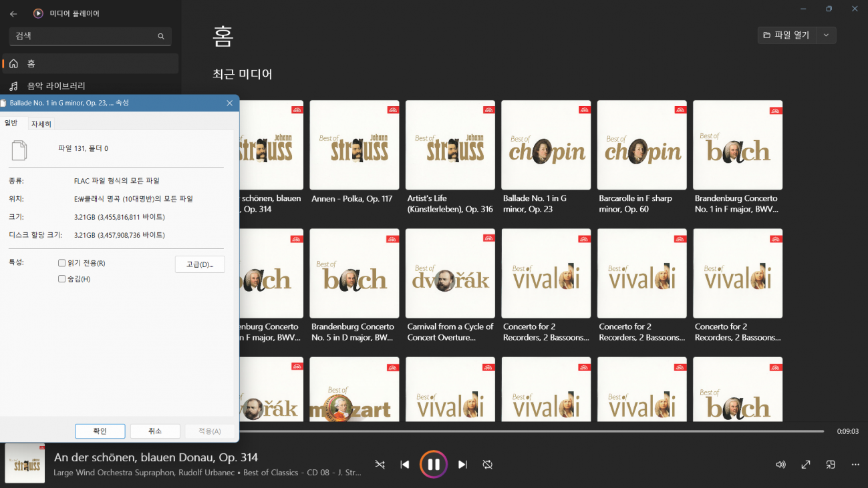Toggle shuffle playback
This screenshot has width=868, height=488.
(x=380, y=465)
